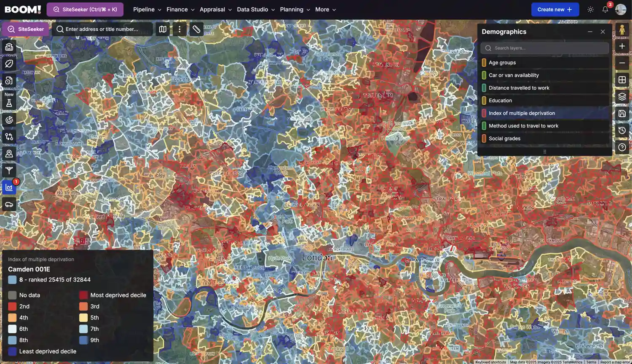Click the 9th decile legend swatch
The image size is (632, 364).
[x=83, y=340]
